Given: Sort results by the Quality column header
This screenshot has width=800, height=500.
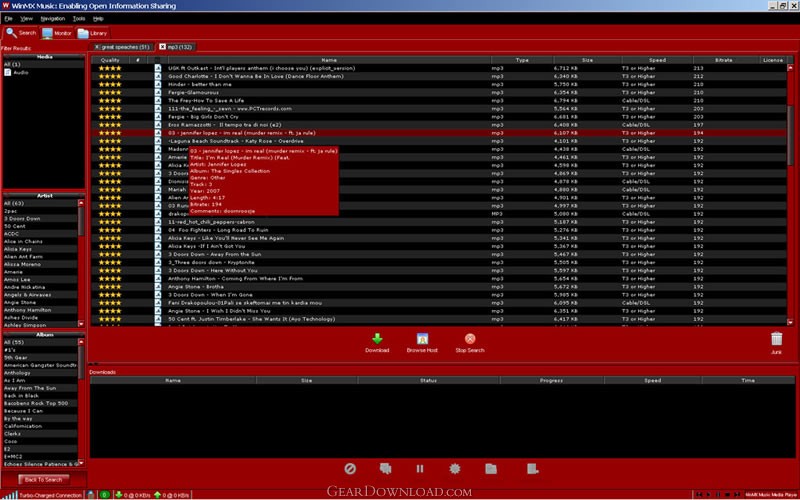Looking at the screenshot, I should pos(110,60).
